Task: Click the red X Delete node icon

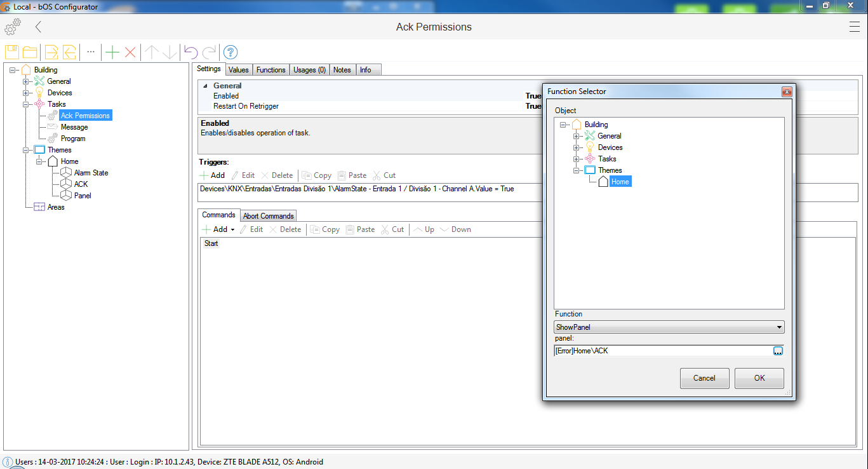Action: (130, 52)
